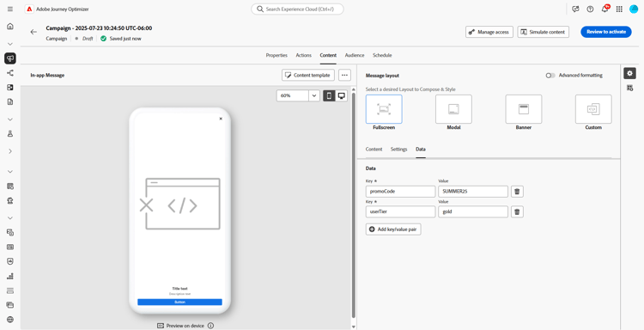644x330 pixels.
Task: Open the Help question mark icon
Action: click(x=590, y=9)
